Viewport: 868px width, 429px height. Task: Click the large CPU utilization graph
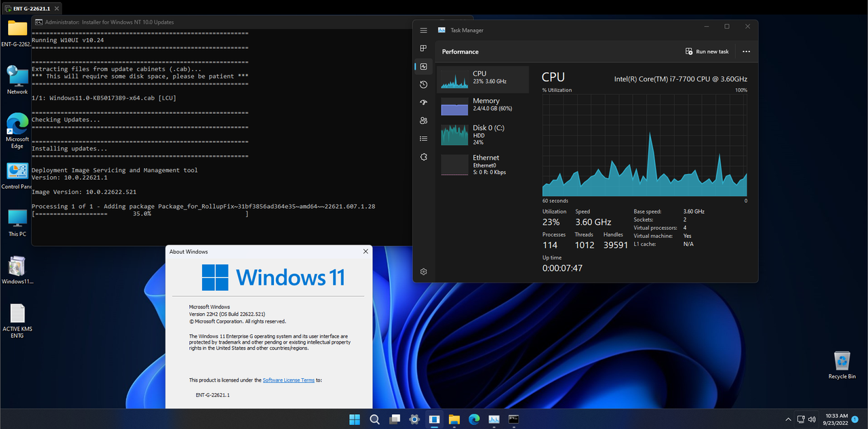(x=644, y=145)
